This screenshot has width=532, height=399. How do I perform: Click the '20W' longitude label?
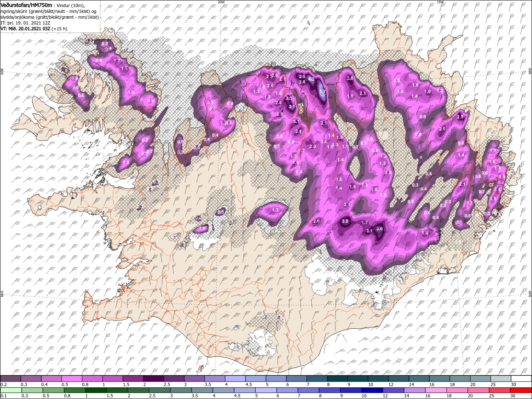click(221, 2)
